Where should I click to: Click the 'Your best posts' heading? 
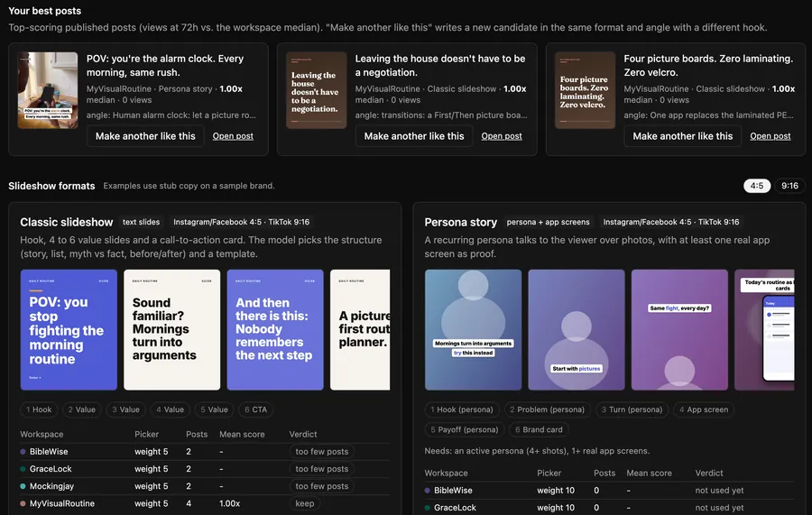pos(44,11)
